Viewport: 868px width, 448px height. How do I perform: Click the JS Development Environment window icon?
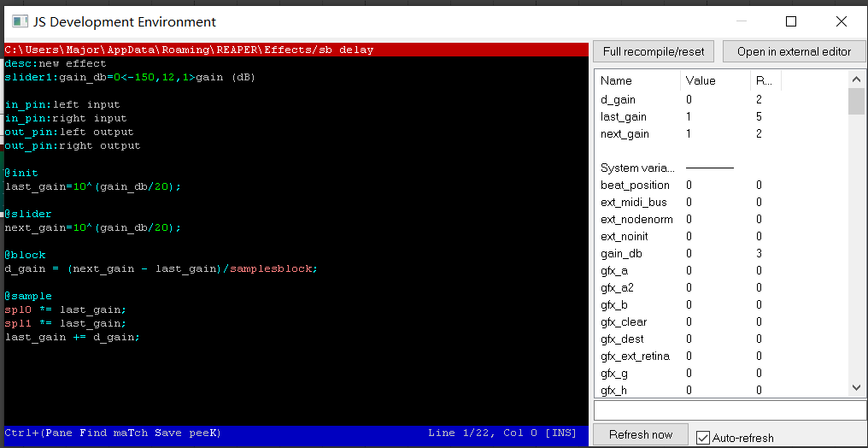click(20, 21)
